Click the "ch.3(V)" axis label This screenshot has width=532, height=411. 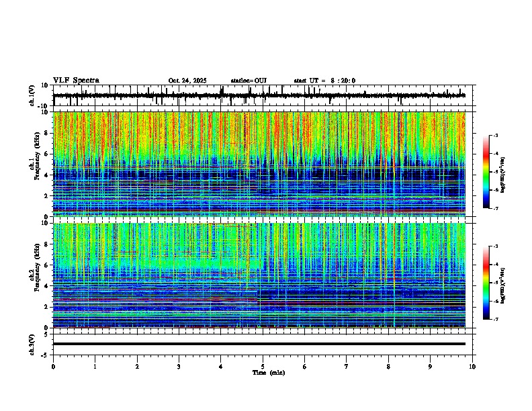[32, 345]
